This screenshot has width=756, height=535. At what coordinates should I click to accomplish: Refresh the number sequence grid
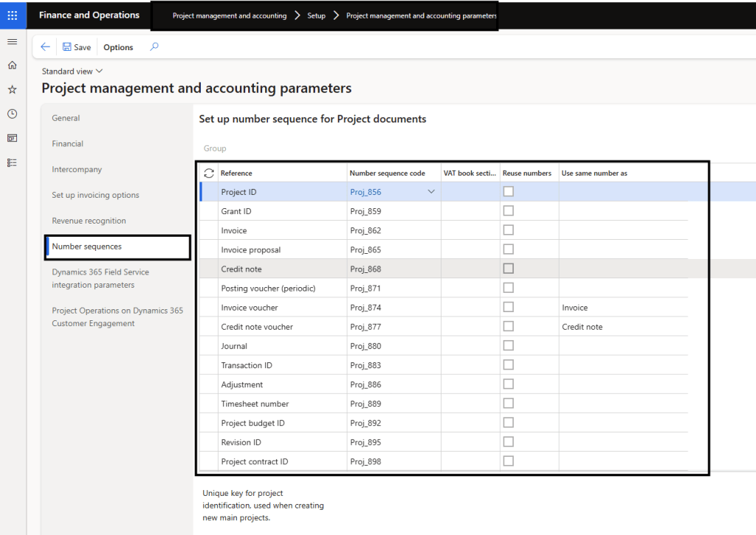(x=209, y=173)
